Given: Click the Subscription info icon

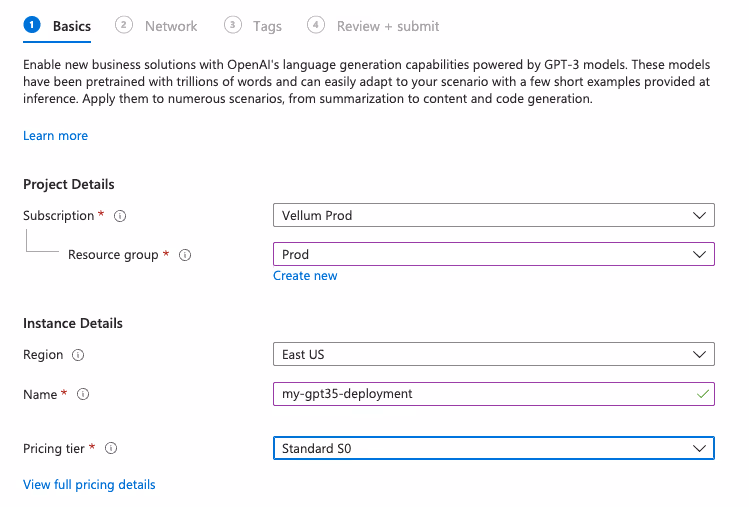Looking at the screenshot, I should (120, 215).
